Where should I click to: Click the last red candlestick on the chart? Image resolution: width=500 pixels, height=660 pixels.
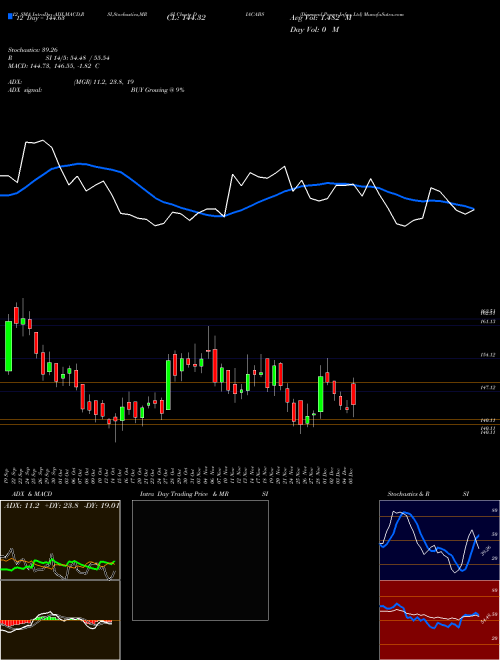pos(354,394)
